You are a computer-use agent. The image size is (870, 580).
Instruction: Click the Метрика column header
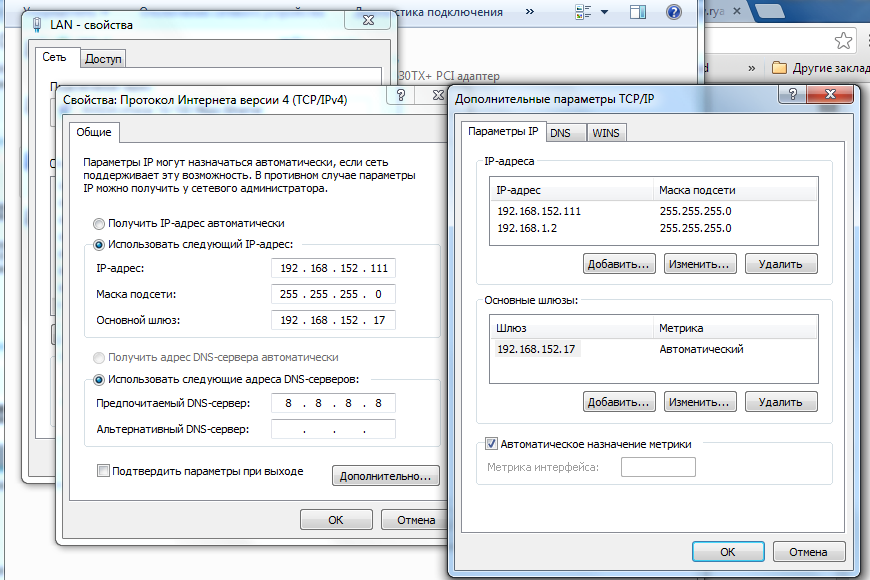coord(734,328)
